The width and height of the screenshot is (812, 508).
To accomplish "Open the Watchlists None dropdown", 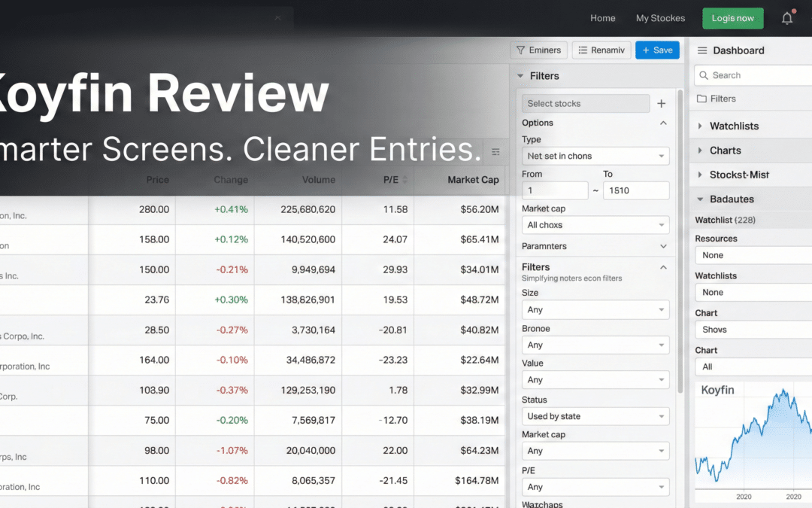I will [x=753, y=292].
